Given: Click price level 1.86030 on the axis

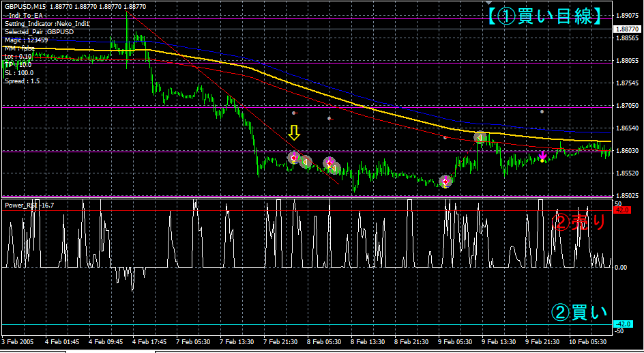Looking at the screenshot, I should [628, 151].
